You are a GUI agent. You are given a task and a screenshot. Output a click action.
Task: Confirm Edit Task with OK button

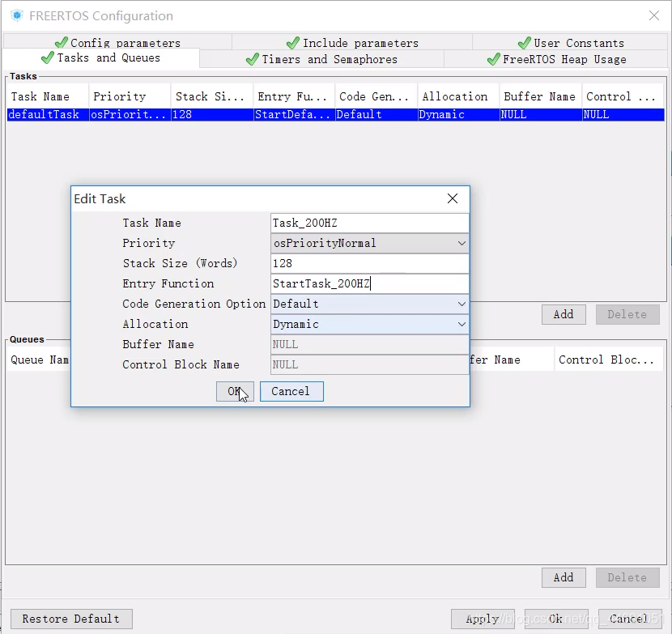tap(235, 391)
